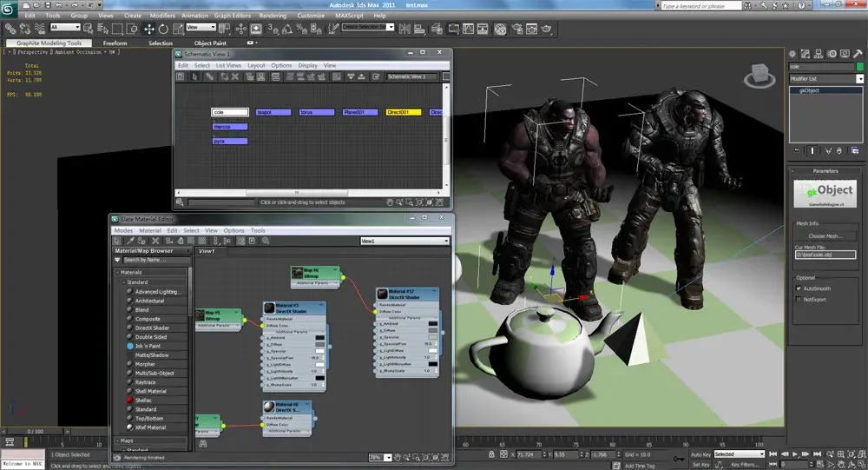Save file from quick access toolbar

tap(48, 5)
